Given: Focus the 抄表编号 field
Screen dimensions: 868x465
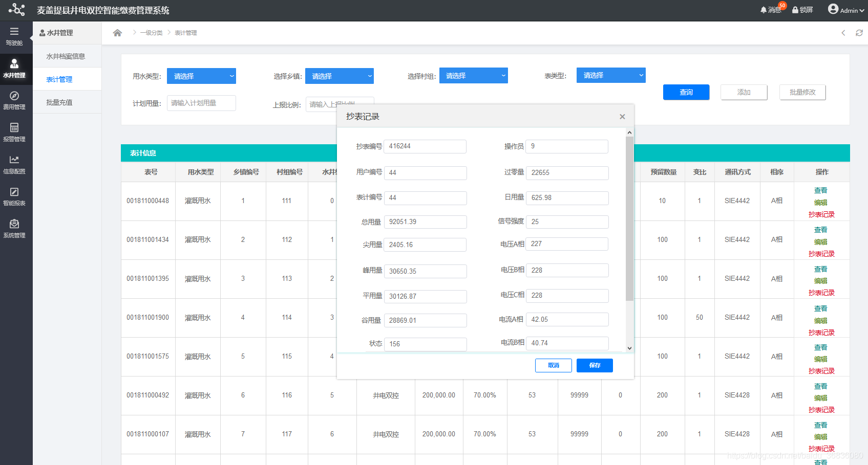Looking at the screenshot, I should [425, 146].
